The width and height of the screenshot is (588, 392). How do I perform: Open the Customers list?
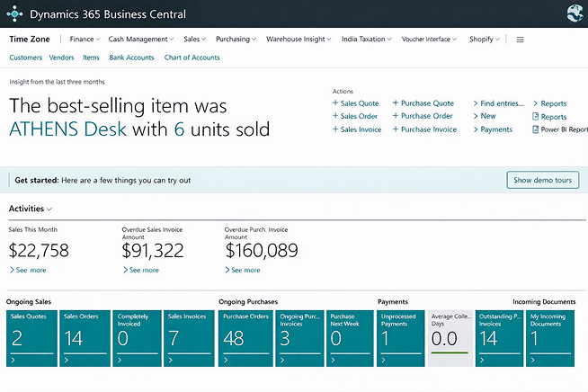(25, 58)
